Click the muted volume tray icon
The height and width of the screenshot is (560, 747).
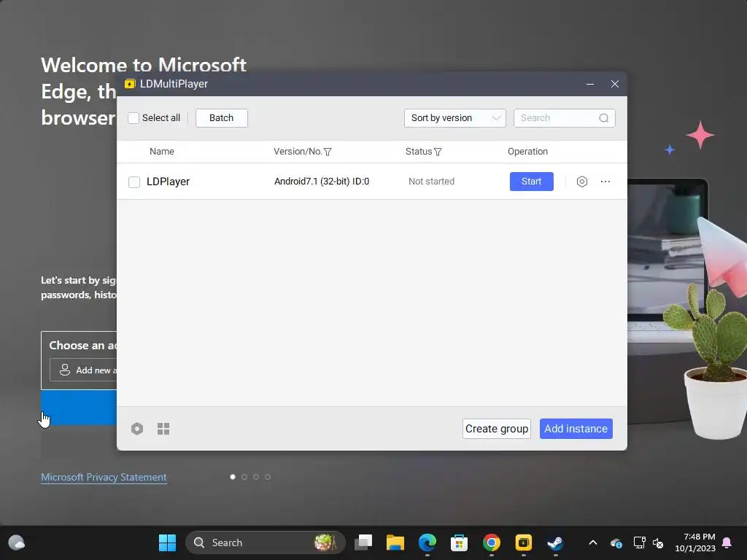pos(658,542)
